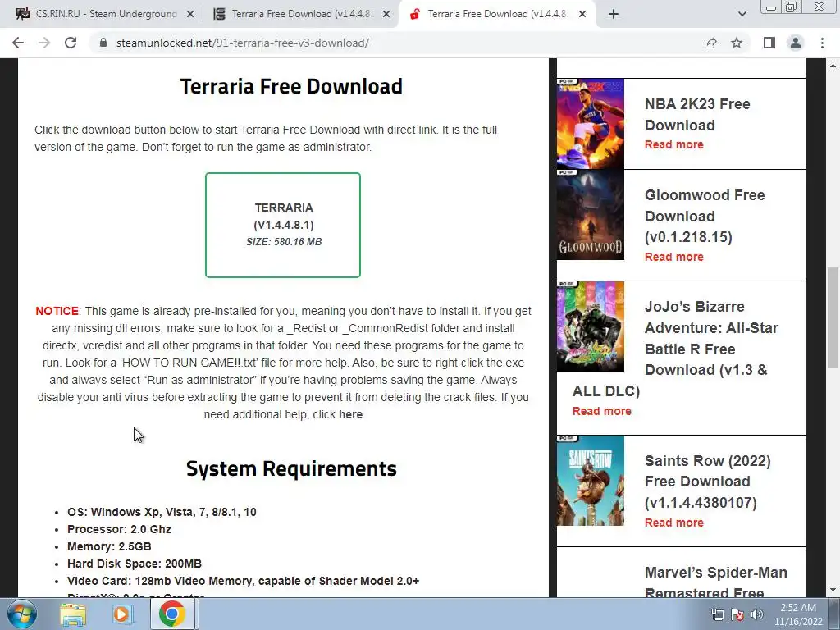Open the browser side panel

(x=769, y=43)
